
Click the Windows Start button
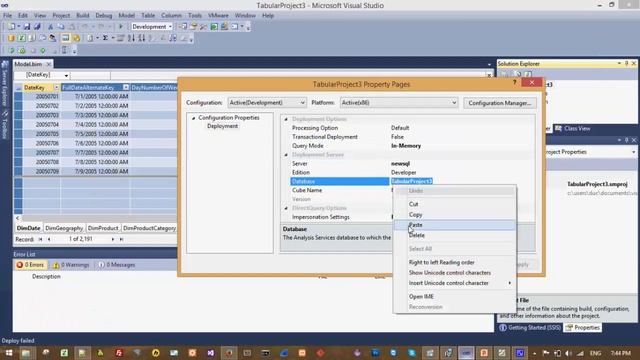point(9,353)
